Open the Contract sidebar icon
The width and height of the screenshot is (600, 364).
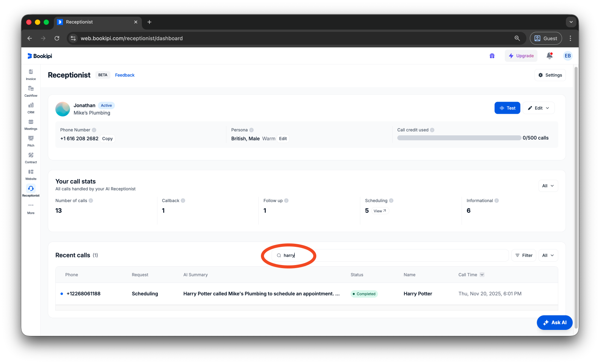(x=31, y=158)
